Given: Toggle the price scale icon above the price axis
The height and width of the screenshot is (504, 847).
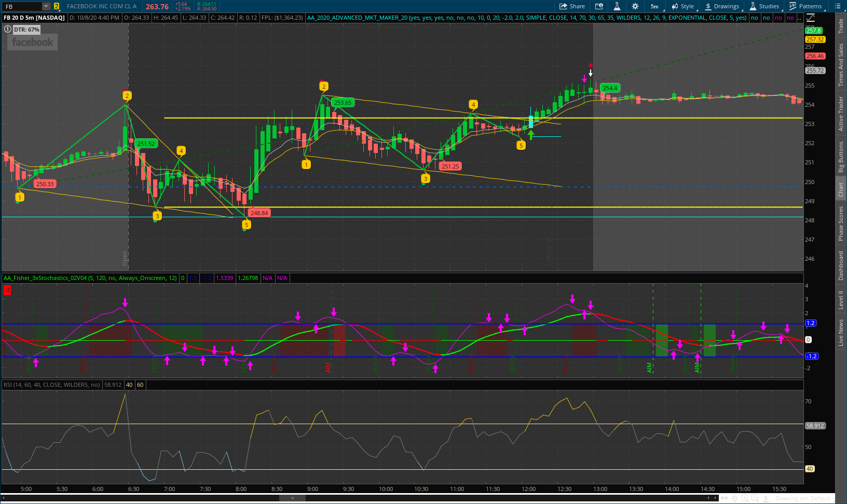Looking at the screenshot, I should tap(811, 18).
